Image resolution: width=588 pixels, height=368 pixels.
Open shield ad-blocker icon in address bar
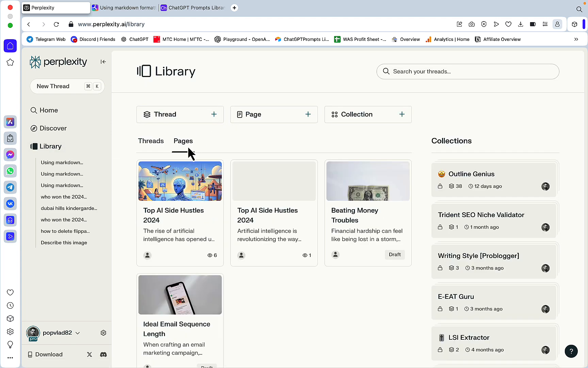[x=484, y=24]
